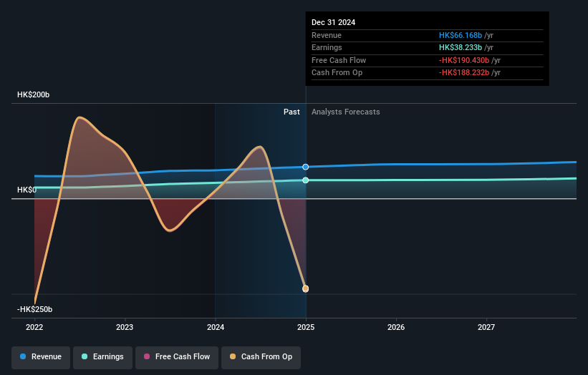Click the 2024 x-axis label
The width and height of the screenshot is (588, 375).
tap(216, 328)
